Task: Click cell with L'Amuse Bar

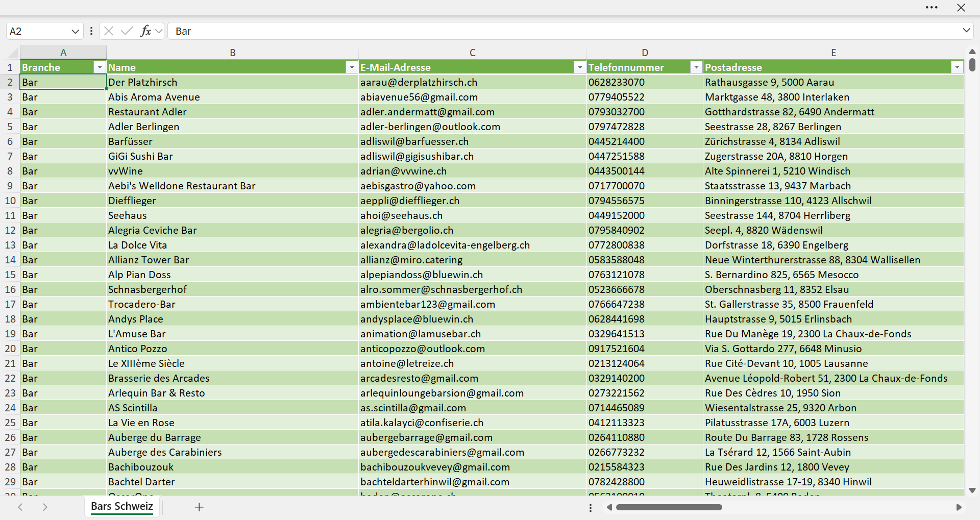Action: (x=232, y=334)
